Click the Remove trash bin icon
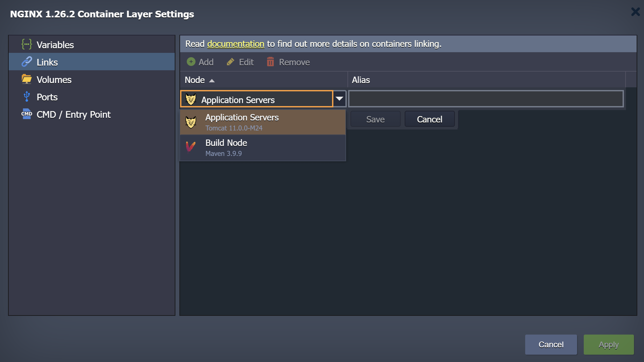Screen dimensions: 644x362 pyautogui.click(x=270, y=62)
